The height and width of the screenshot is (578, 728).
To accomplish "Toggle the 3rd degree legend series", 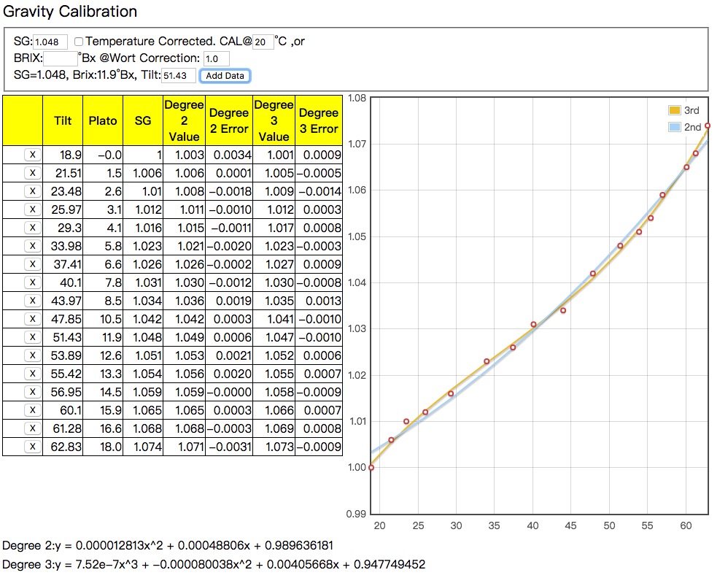I will tap(684, 111).
